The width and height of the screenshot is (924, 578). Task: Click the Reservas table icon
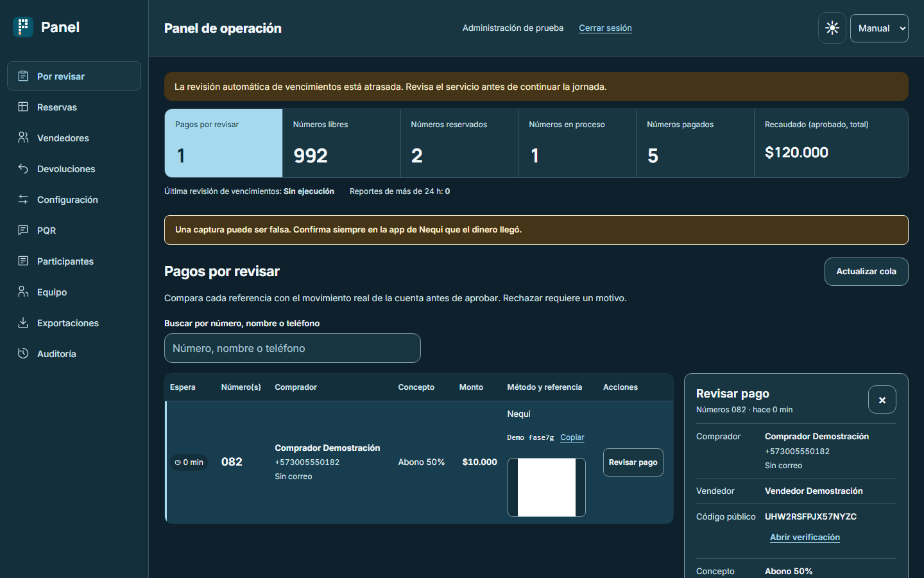pyautogui.click(x=23, y=107)
